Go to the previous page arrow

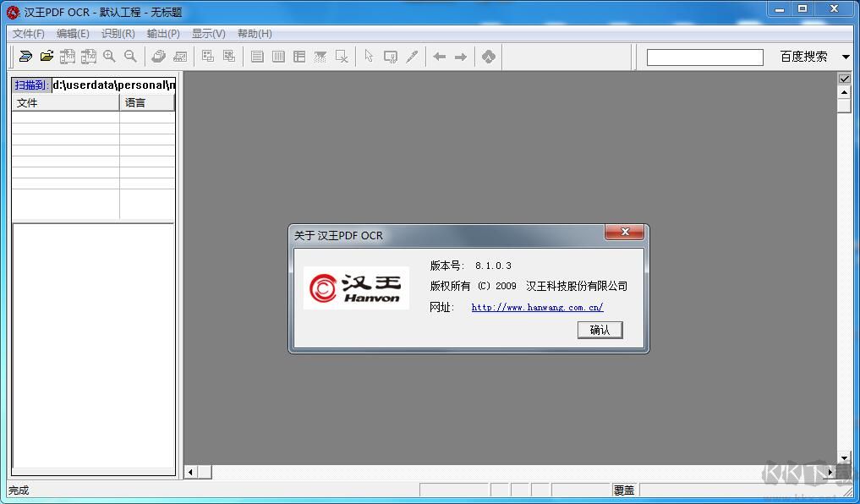[438, 56]
